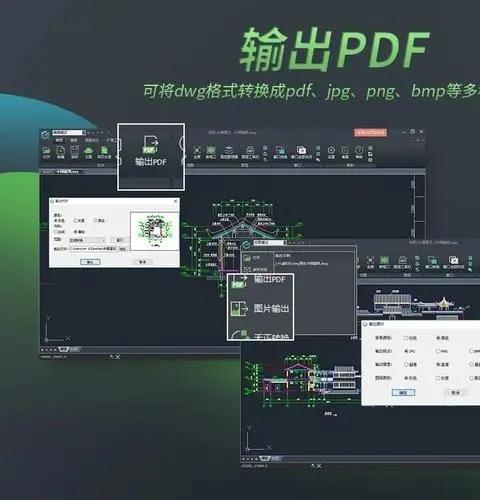Switch to the leftmost ribbon tab in main window

click(59, 140)
